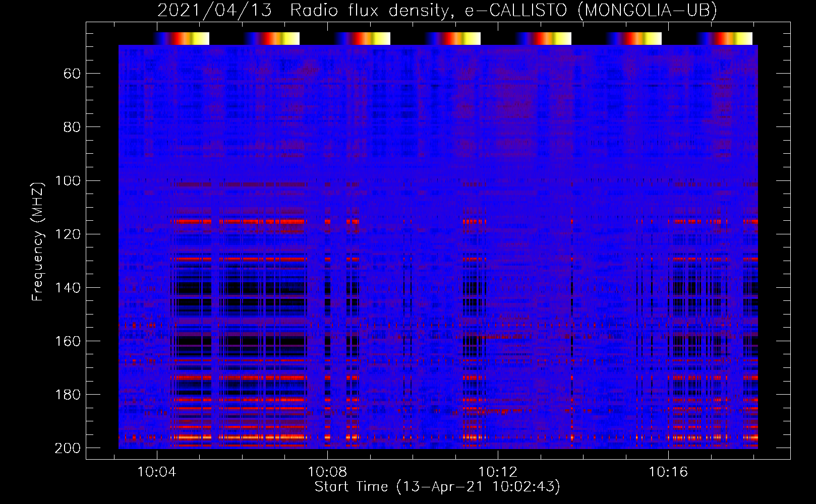Click the second color scale bar from the left
816x504 pixels.
tap(272, 38)
